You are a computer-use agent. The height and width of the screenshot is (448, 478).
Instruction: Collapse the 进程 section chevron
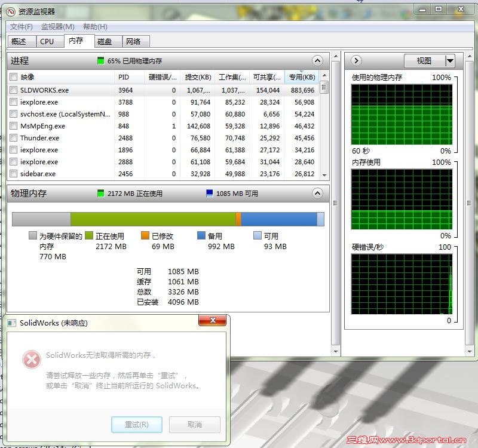pos(317,61)
